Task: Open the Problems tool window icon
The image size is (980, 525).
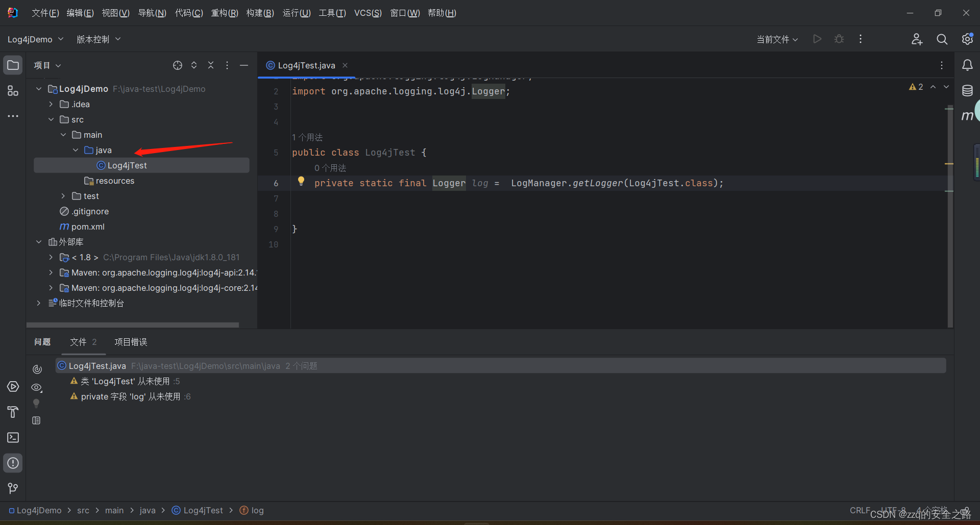Action: 13,463
